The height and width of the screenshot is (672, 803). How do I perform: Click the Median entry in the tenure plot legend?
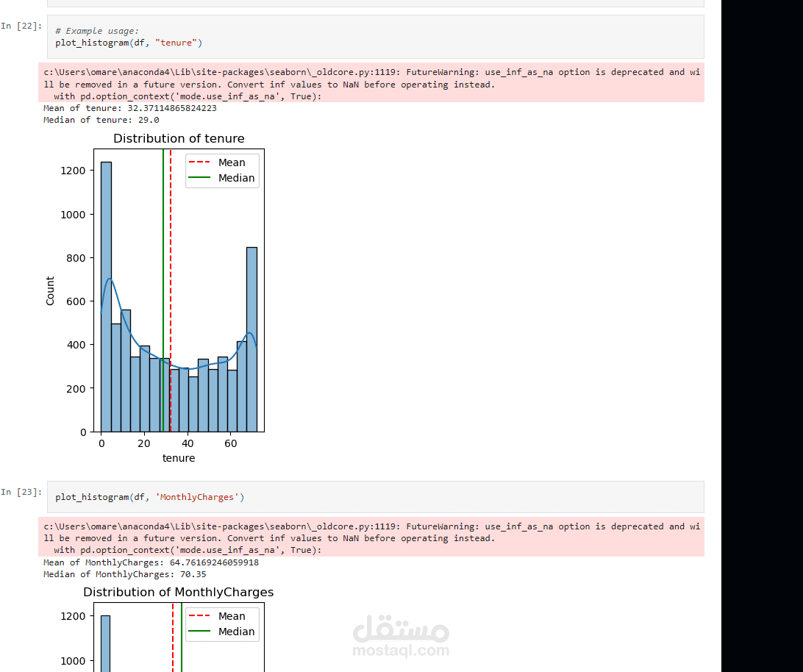pyautogui.click(x=237, y=178)
